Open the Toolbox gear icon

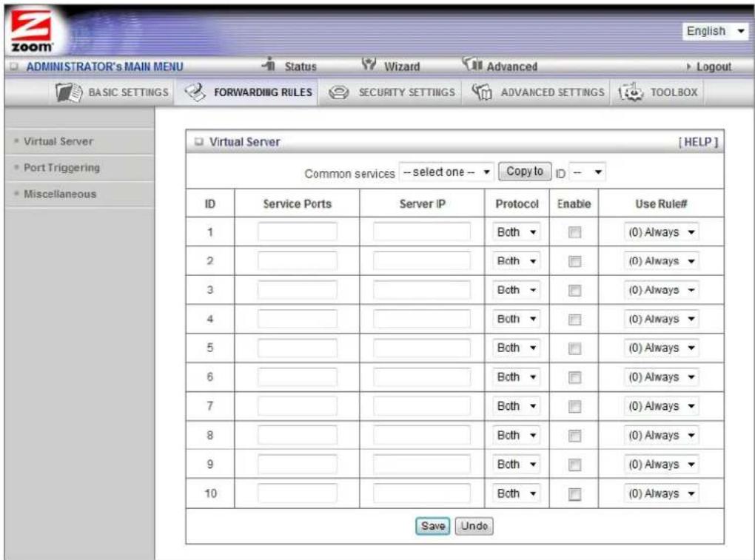pos(631,92)
